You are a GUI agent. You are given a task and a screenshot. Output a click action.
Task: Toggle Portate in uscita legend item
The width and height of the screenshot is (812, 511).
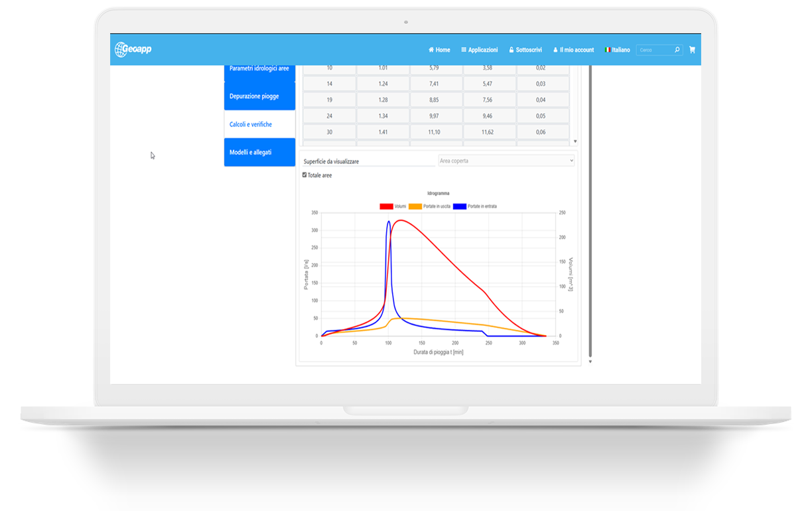click(x=416, y=206)
